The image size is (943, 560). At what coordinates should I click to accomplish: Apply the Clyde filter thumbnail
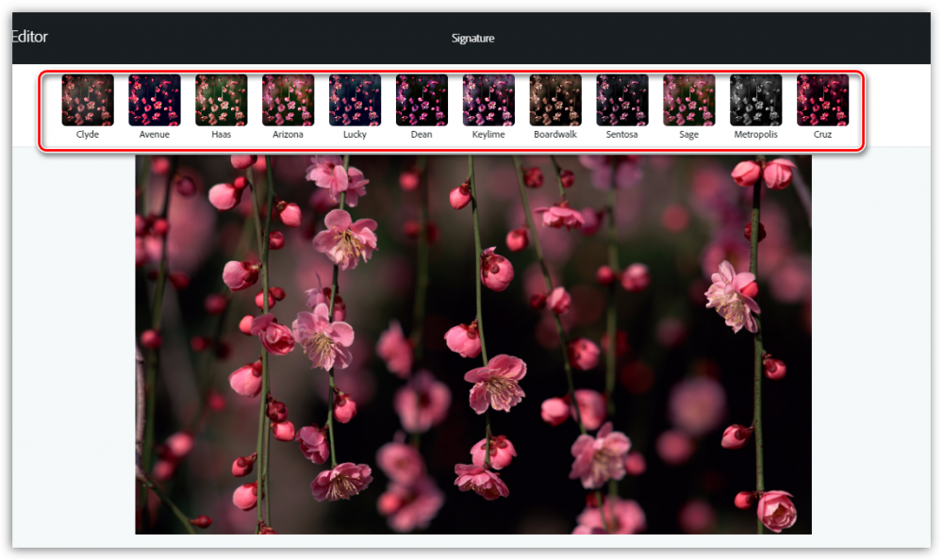[x=88, y=100]
